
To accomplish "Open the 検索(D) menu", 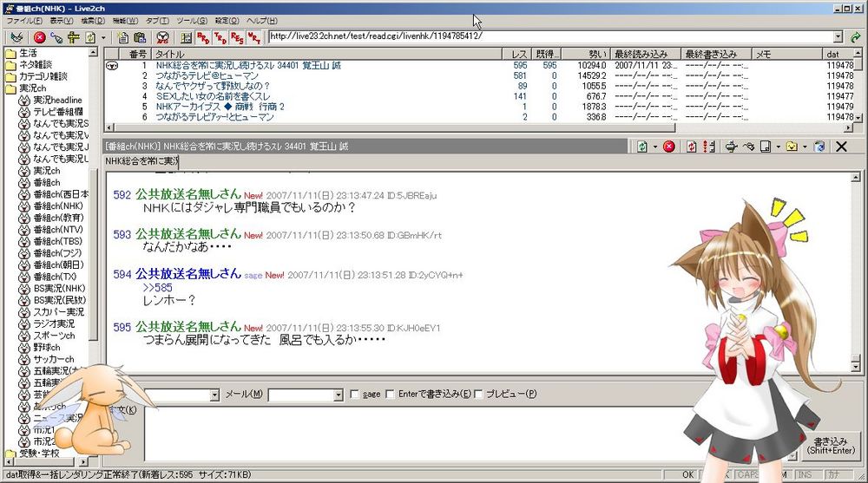I will click(93, 21).
